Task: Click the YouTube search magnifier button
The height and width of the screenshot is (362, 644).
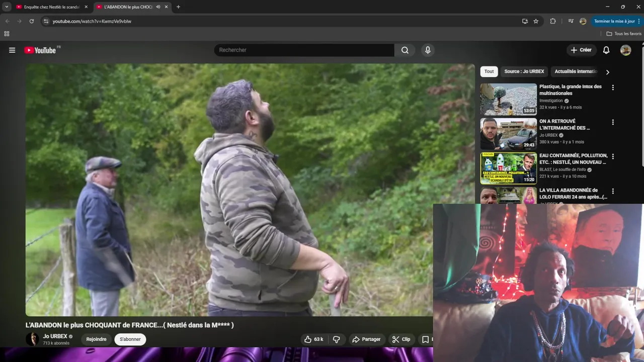Action: coord(405,50)
